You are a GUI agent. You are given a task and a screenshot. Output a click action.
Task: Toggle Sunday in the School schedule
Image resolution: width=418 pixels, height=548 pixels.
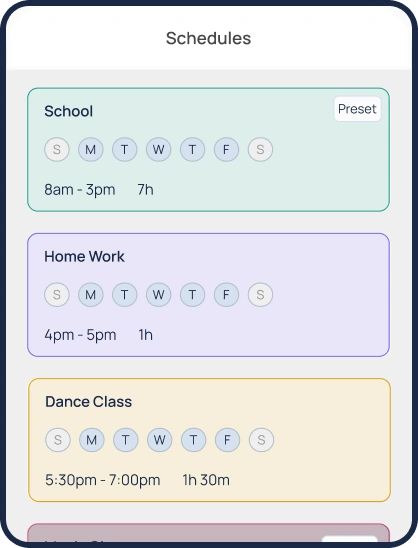57,150
